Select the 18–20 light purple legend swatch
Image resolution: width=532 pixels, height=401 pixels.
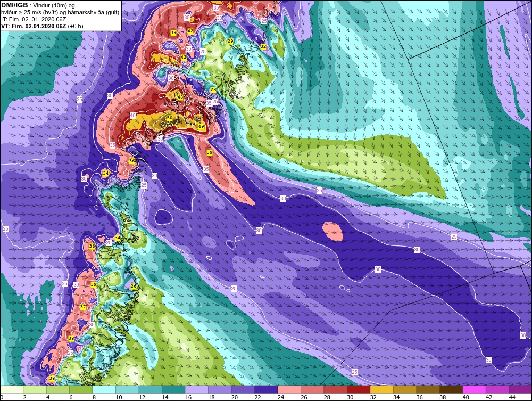(220, 389)
